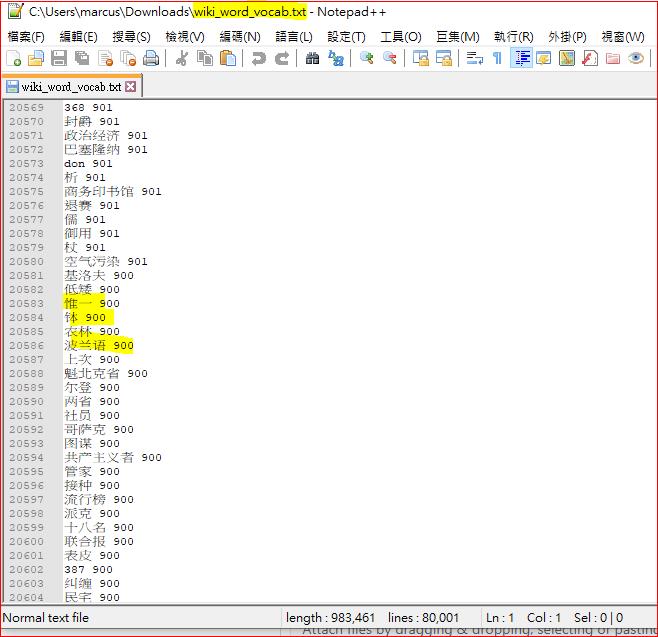Click the line 'don 901'

[88, 164]
